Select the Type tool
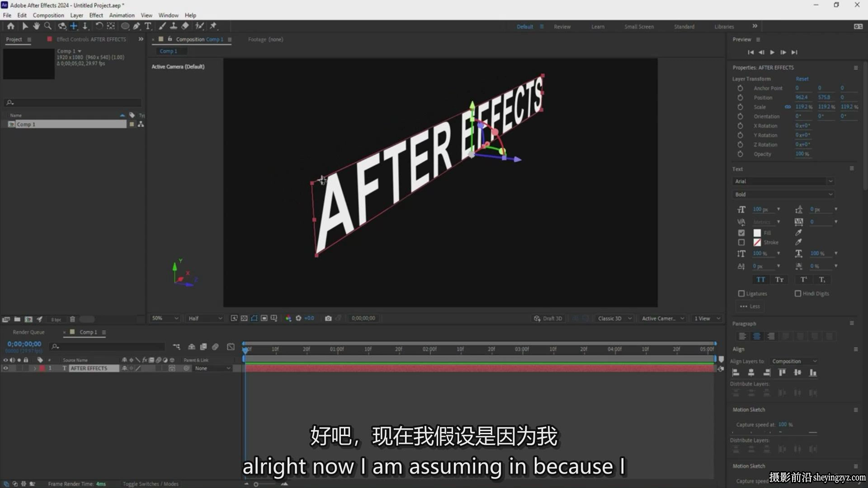The image size is (868, 488). [148, 26]
